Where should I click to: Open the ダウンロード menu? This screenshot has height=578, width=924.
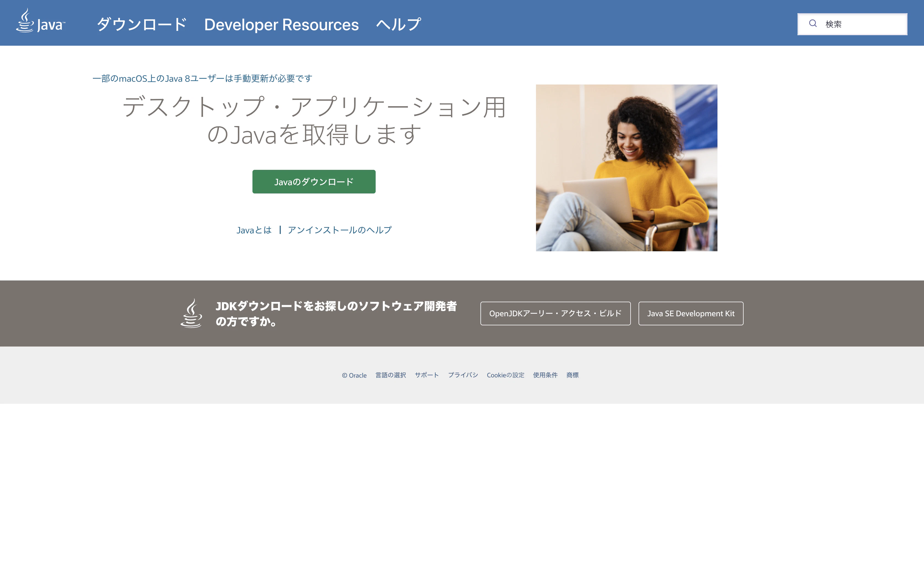coord(142,24)
